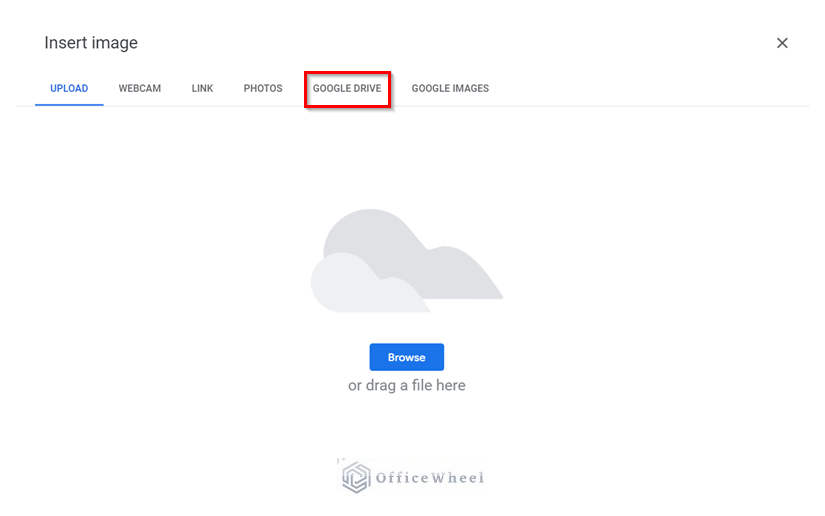Click the red highlight box around Google Drive

tap(347, 89)
